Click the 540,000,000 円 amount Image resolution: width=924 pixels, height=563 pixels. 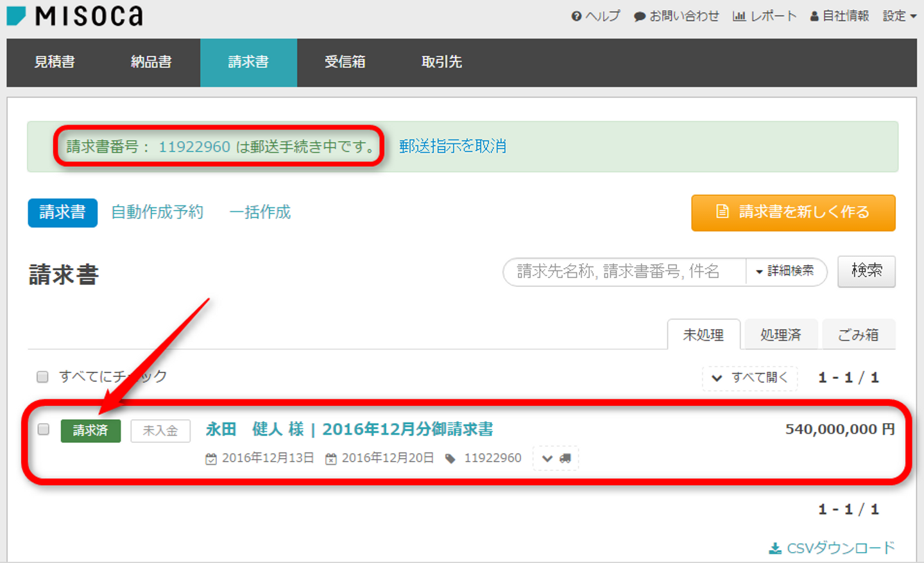pos(840,429)
